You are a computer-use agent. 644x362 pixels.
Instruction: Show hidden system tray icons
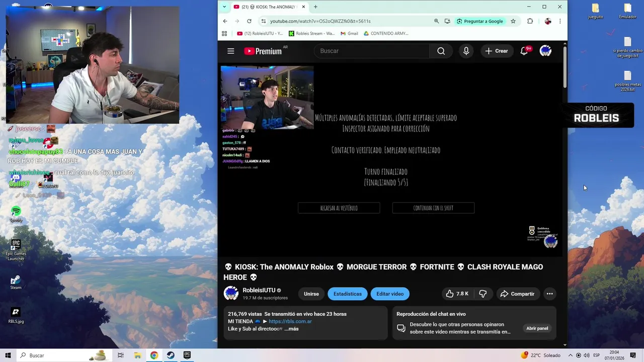(x=571, y=355)
